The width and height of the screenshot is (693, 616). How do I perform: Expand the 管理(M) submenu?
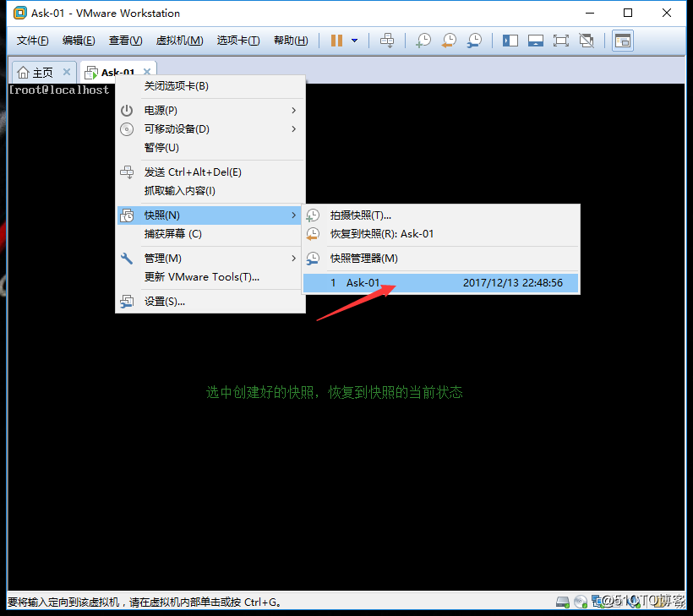[210, 258]
